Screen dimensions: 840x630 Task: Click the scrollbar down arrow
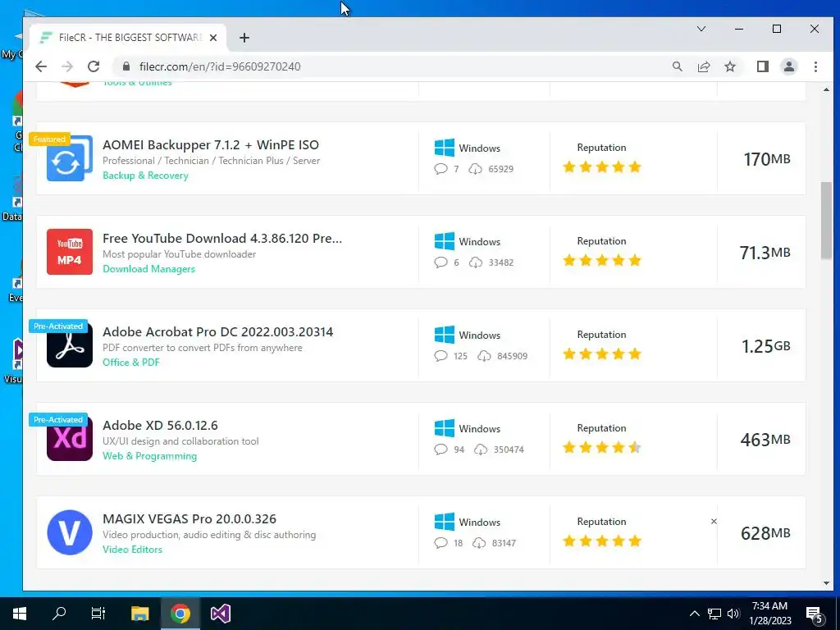[x=826, y=583]
